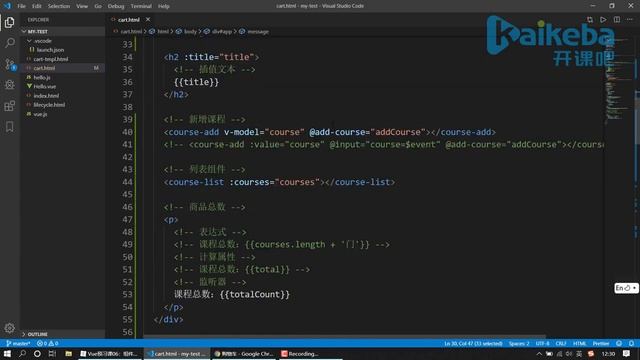Click the compare changes icon in editor toolbar
Screen dimensions: 640x360
[x=590, y=20]
